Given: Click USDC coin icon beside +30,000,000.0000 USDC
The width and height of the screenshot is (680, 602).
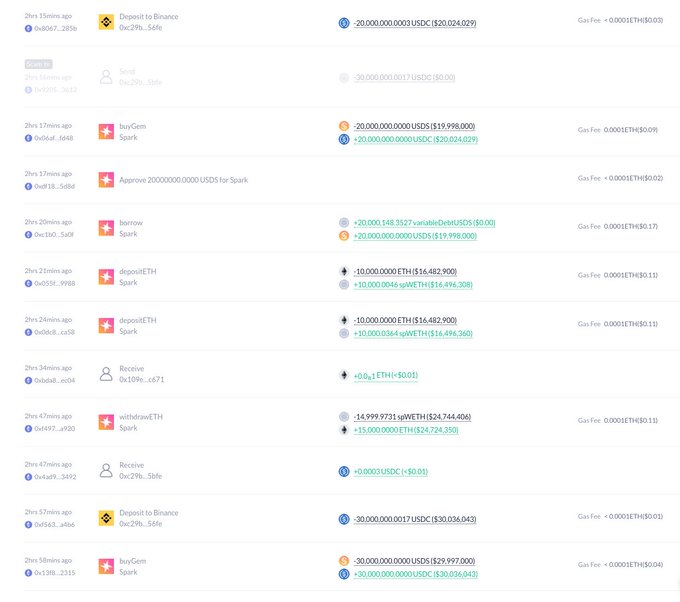Looking at the screenshot, I should click(x=344, y=574).
